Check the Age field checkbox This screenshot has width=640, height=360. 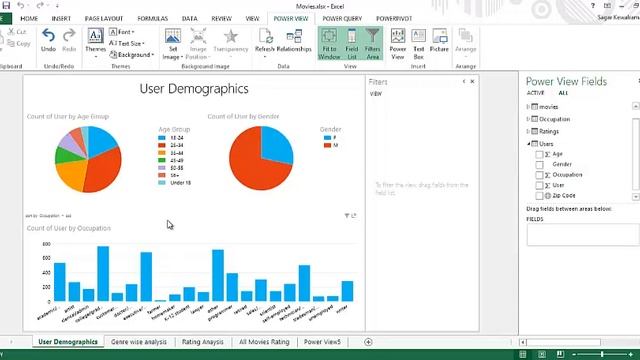[539, 154]
